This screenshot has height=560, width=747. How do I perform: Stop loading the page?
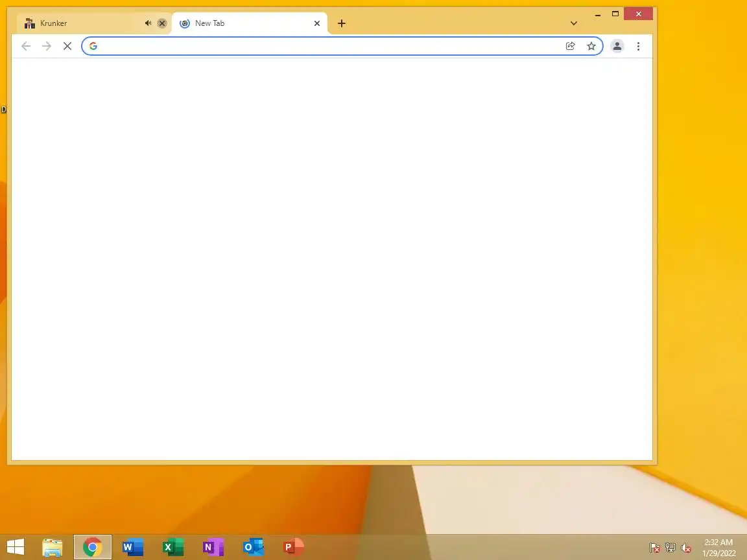pyautogui.click(x=67, y=46)
